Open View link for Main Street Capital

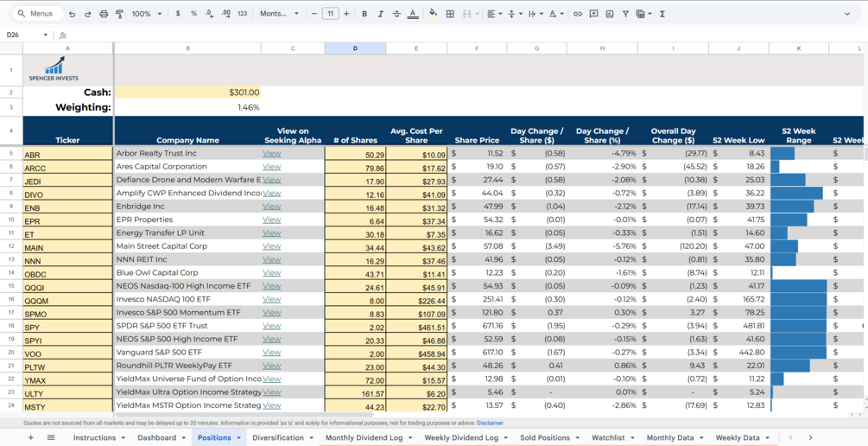(x=271, y=246)
